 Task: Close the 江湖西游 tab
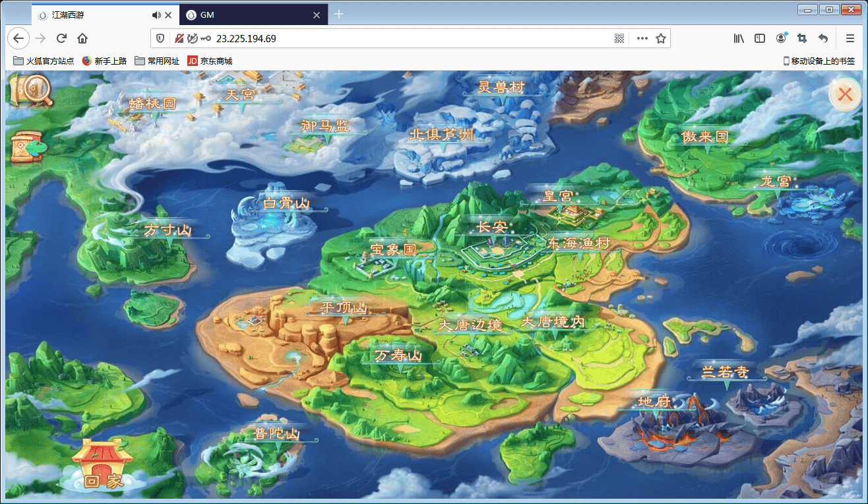tap(168, 15)
